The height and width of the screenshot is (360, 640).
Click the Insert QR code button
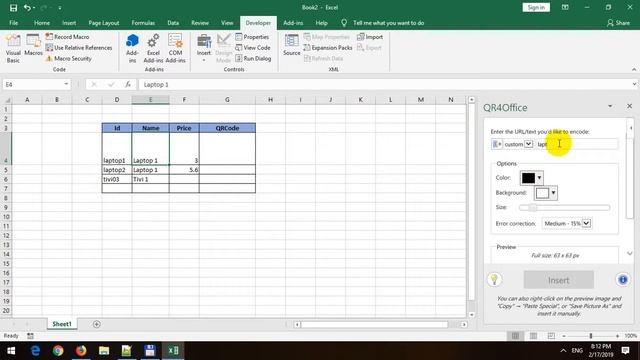[558, 280]
